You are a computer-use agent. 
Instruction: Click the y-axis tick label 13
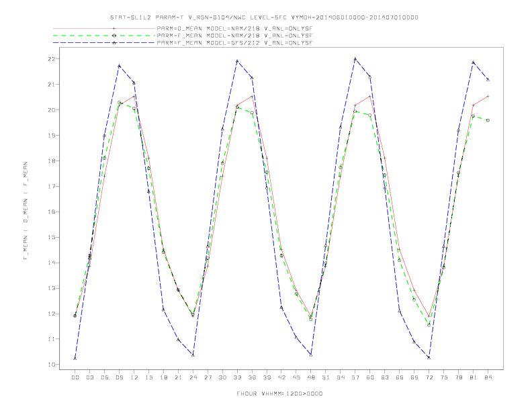tap(52, 288)
